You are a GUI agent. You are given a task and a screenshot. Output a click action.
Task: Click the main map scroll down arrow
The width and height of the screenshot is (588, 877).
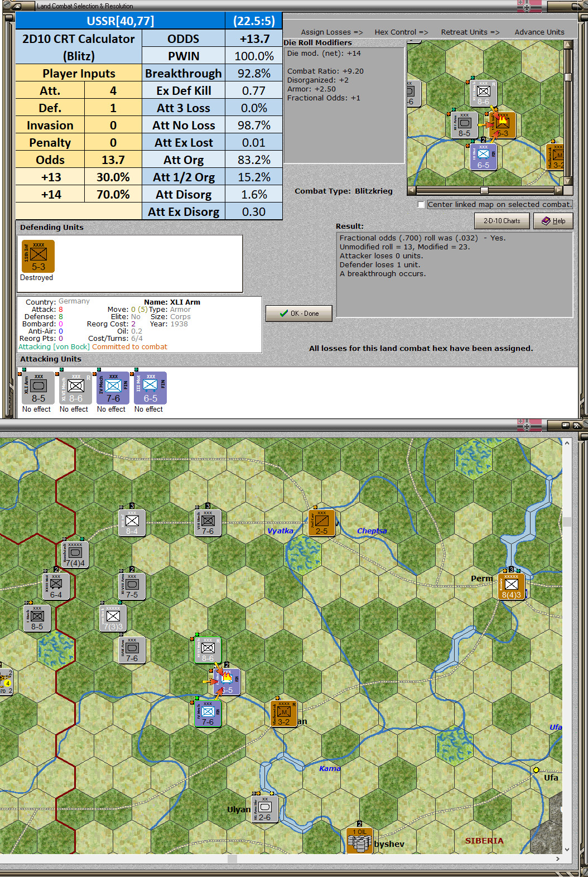tap(567, 850)
